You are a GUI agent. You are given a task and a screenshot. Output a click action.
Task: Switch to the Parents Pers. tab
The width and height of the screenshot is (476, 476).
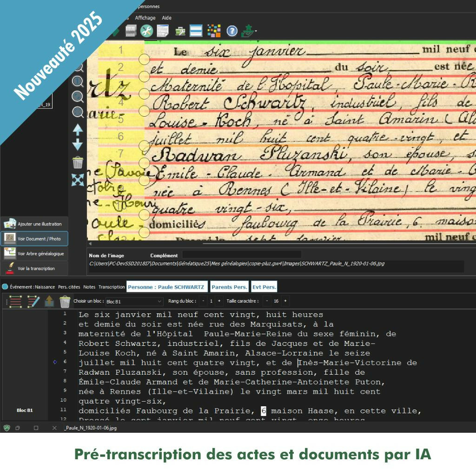(x=229, y=287)
